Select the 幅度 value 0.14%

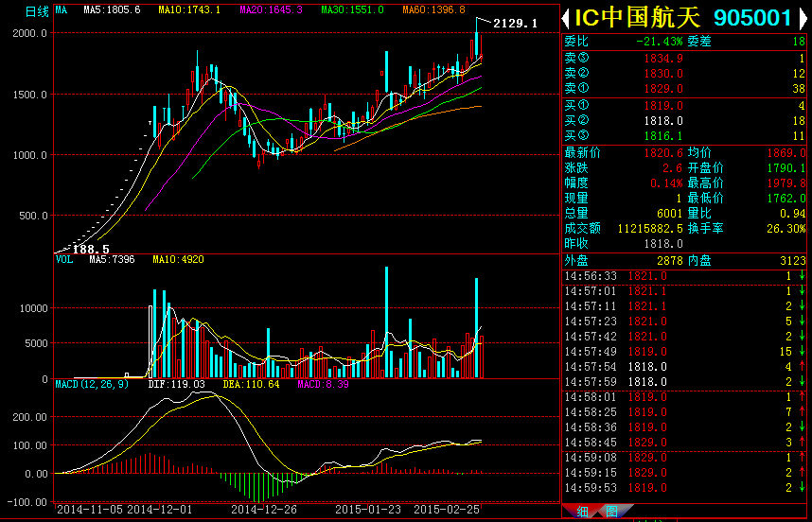click(666, 183)
